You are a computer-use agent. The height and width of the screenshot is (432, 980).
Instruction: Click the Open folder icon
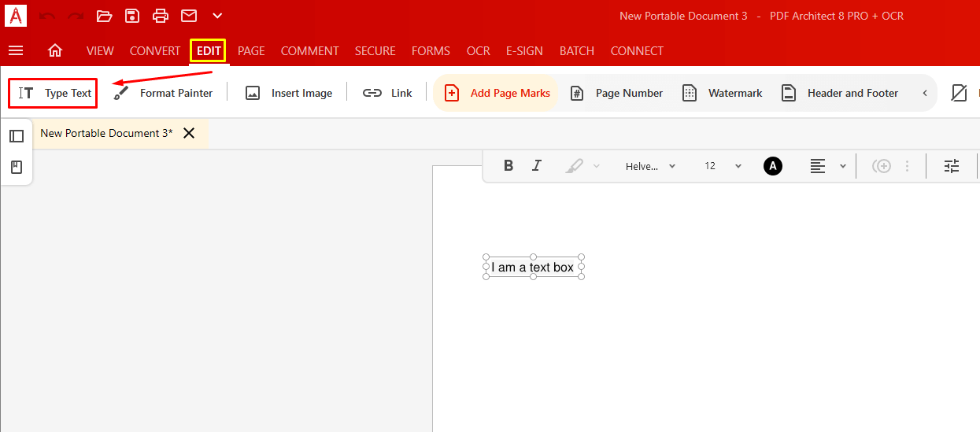click(104, 16)
